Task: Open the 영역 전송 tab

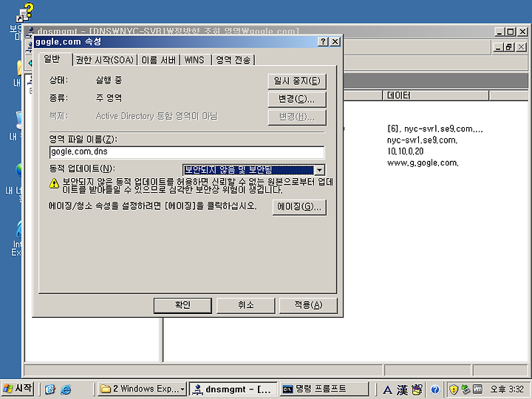Action: [233, 60]
